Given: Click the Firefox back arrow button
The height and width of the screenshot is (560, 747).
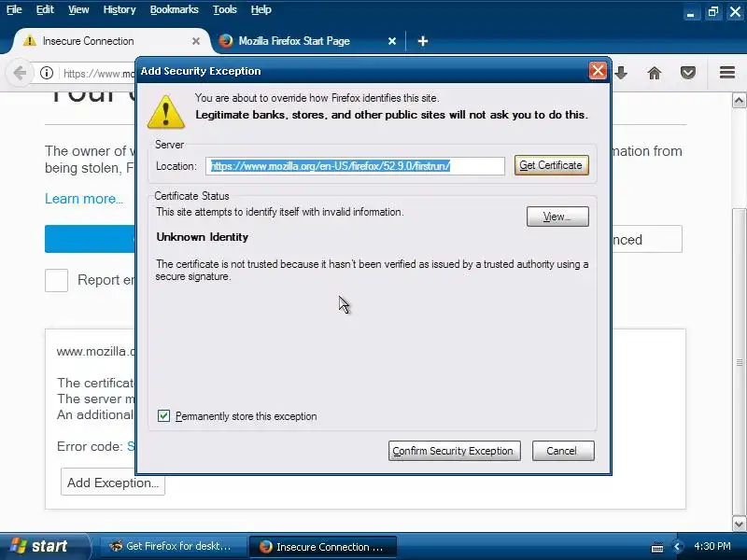Looking at the screenshot, I should (20, 74).
